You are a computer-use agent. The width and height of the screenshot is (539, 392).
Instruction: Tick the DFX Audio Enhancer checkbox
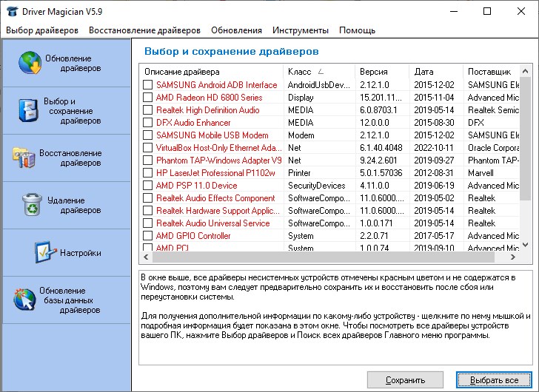[x=148, y=123]
